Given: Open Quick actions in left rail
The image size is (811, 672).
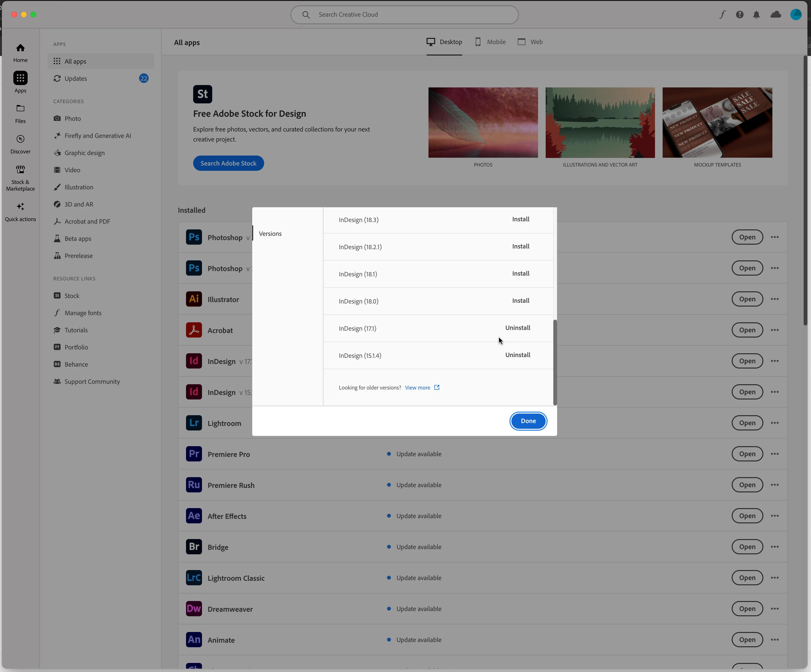Looking at the screenshot, I should (20, 212).
